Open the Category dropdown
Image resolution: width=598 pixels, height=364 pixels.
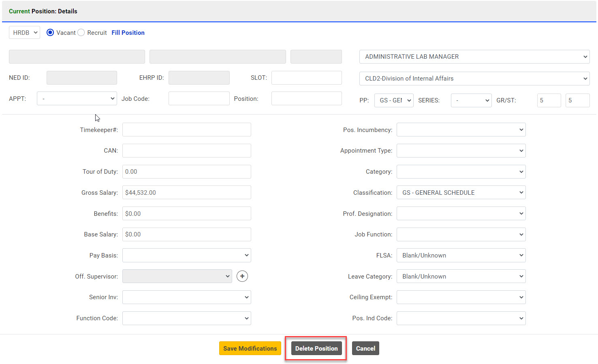(x=461, y=172)
